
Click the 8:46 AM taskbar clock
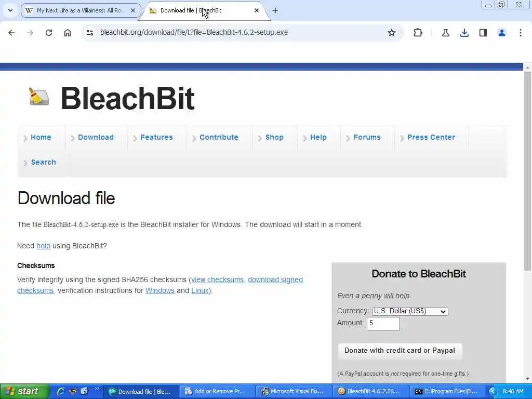(513, 392)
